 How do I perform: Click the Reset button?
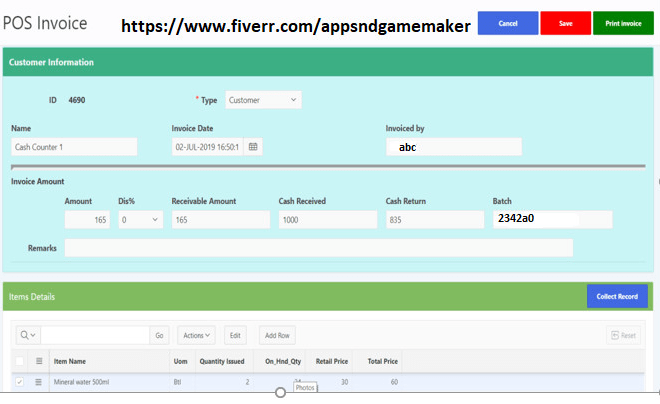(623, 335)
